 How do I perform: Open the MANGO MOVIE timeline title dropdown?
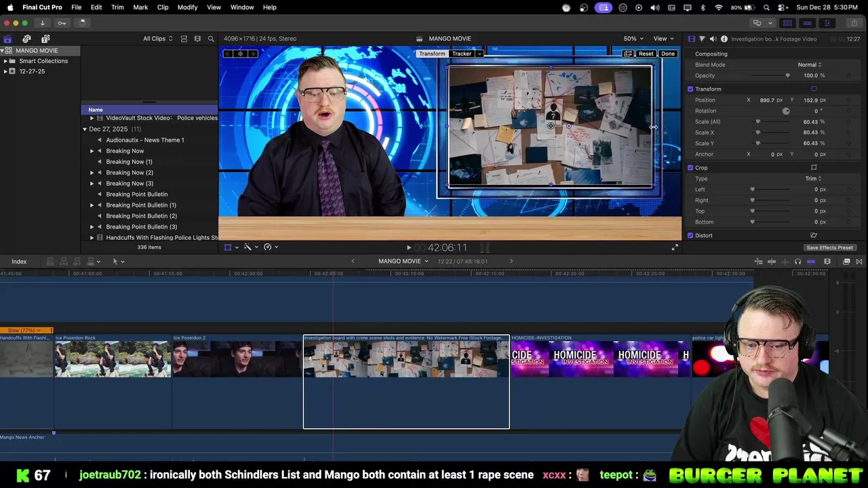point(403,261)
